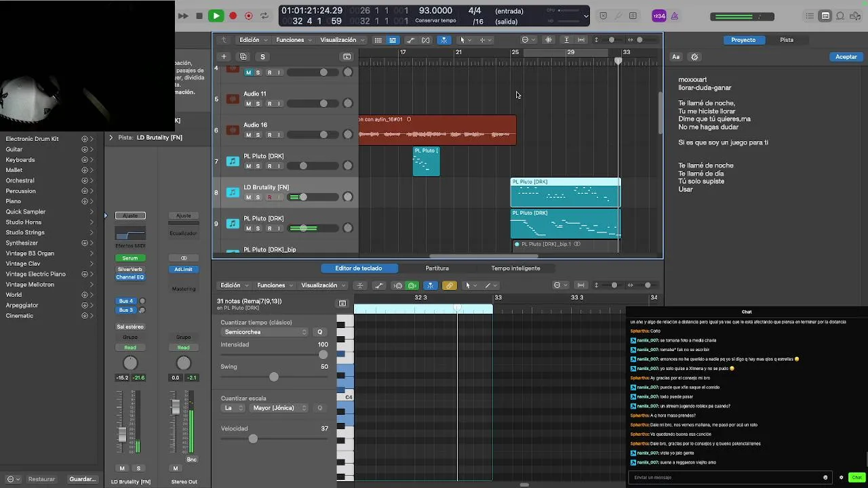Image resolution: width=868 pixels, height=488 pixels.
Task: Open the loop browser icon in control bar
Action: (x=841, y=16)
